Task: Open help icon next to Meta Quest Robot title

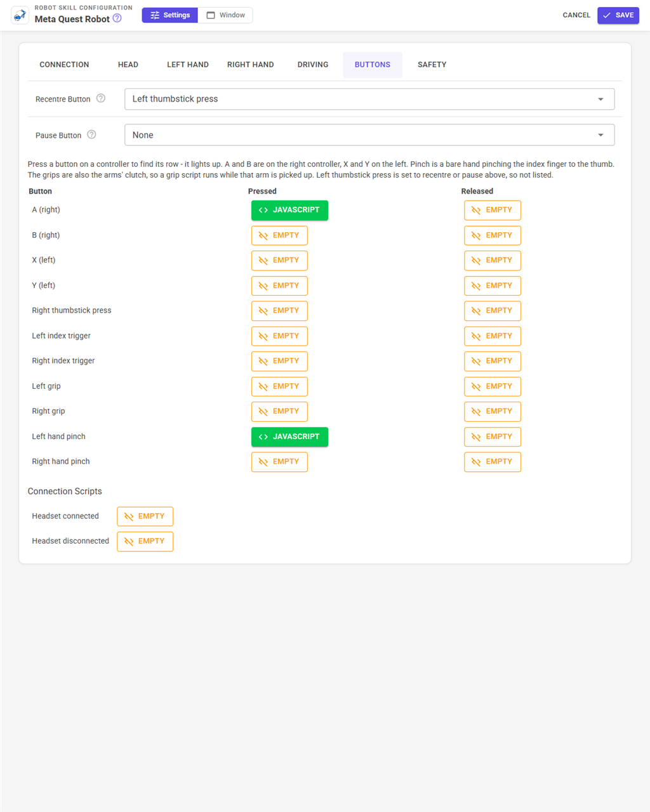Action: [117, 18]
